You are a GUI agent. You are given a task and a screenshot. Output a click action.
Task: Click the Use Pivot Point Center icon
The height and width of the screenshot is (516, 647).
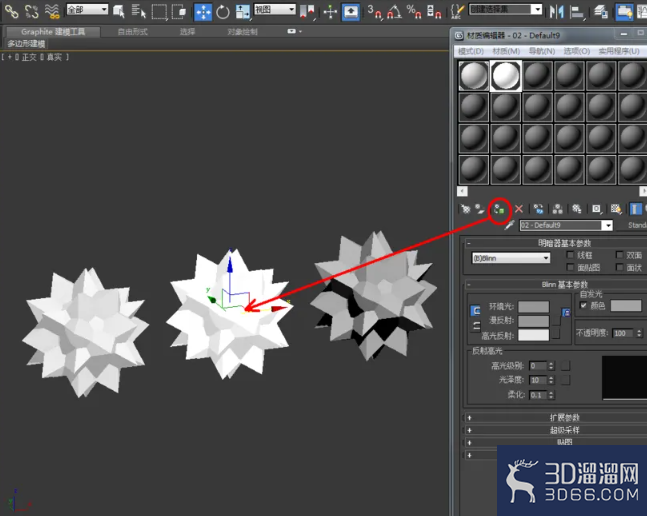tap(307, 12)
